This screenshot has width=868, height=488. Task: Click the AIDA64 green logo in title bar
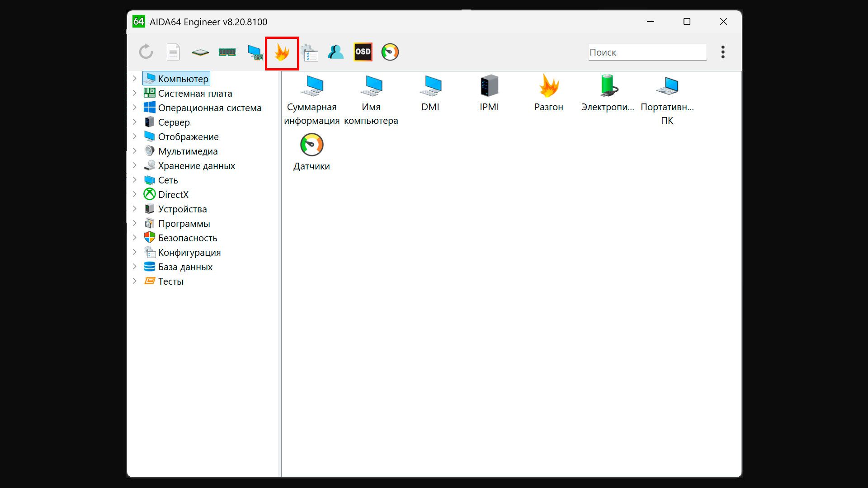click(139, 22)
